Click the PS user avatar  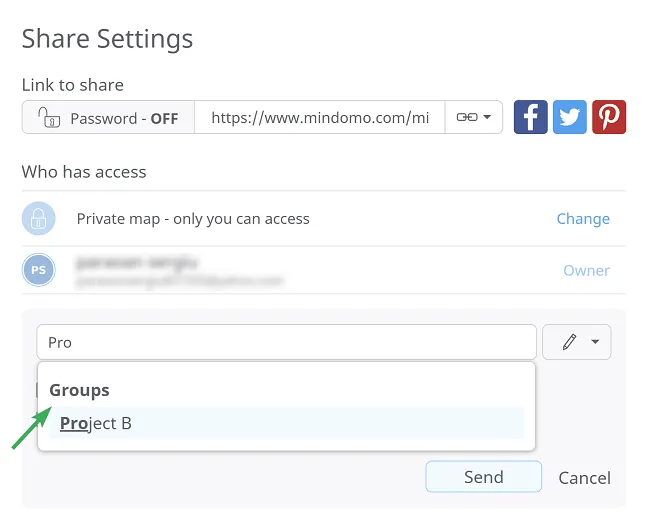tap(39, 270)
